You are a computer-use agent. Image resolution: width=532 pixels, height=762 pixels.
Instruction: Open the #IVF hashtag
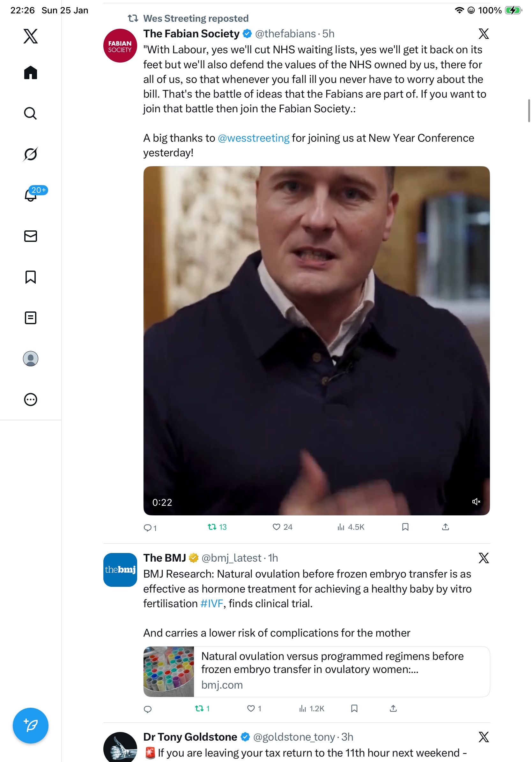(x=211, y=603)
